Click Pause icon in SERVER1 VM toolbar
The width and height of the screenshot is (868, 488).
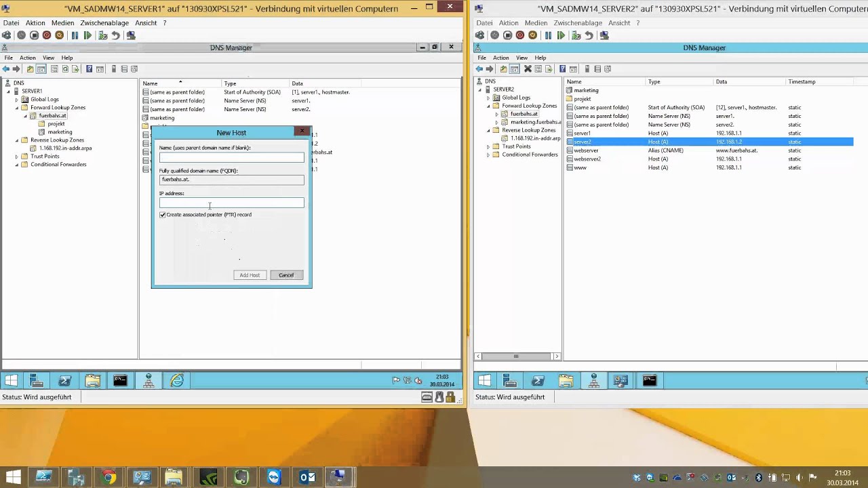75,35
